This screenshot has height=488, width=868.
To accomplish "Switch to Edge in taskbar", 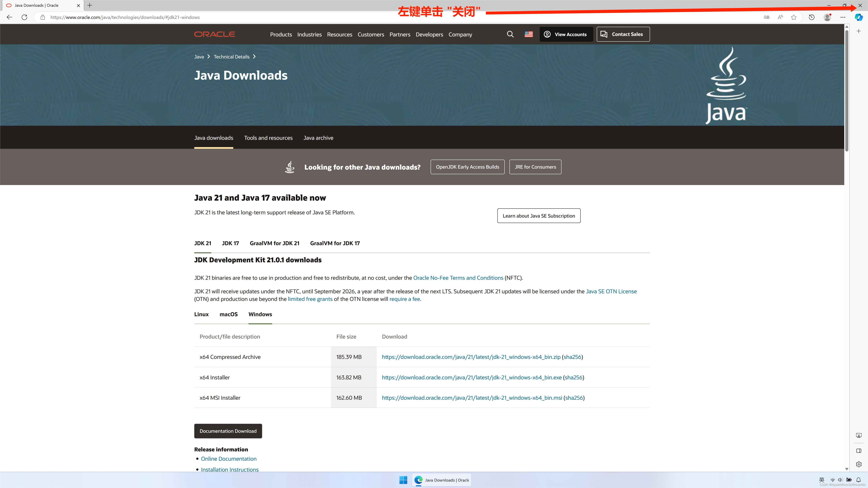I will point(441,480).
